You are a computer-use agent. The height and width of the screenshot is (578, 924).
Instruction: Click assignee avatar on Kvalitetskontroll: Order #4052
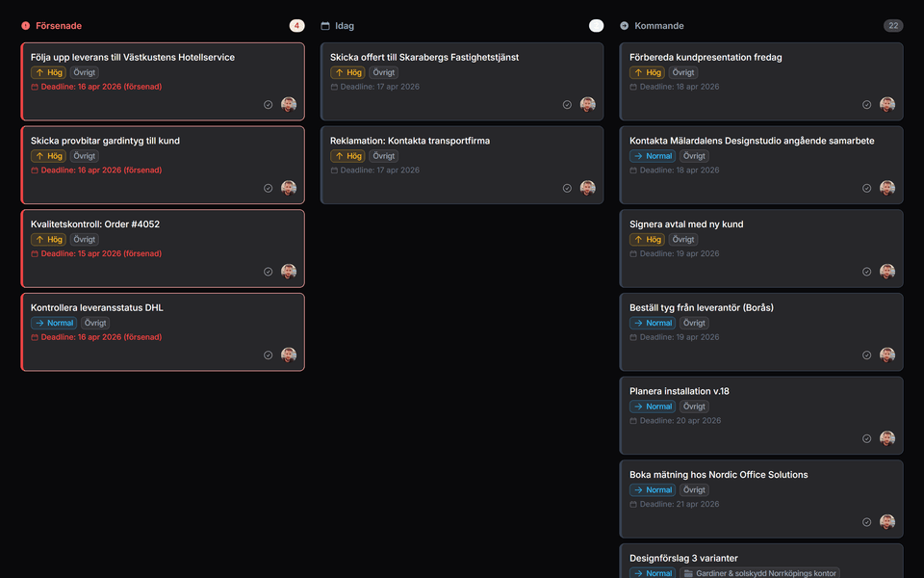coord(289,272)
